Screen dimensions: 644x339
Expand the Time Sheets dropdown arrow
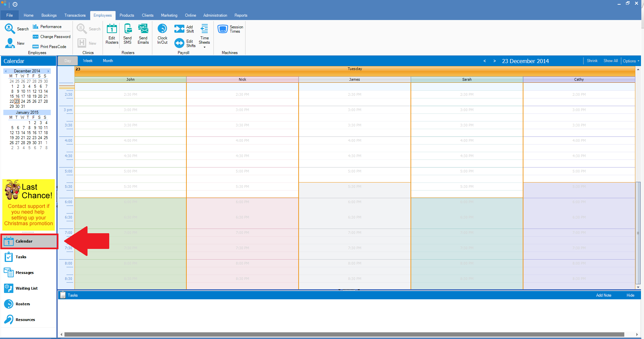[x=204, y=47]
